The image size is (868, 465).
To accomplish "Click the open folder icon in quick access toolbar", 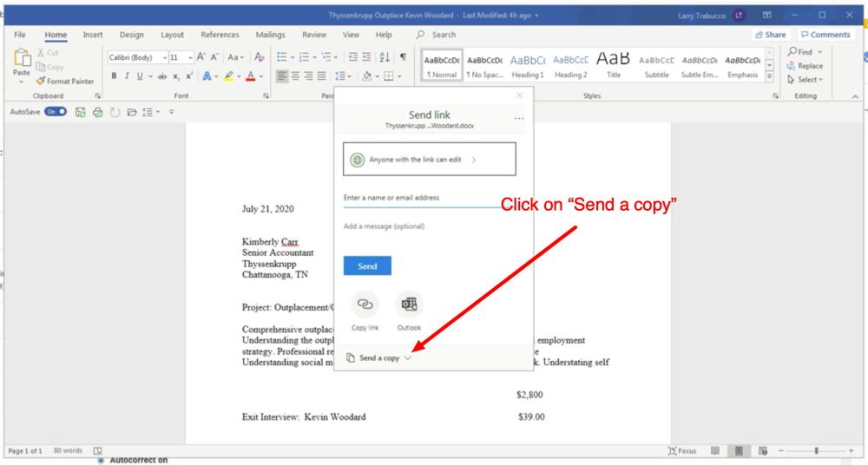I will [x=131, y=113].
